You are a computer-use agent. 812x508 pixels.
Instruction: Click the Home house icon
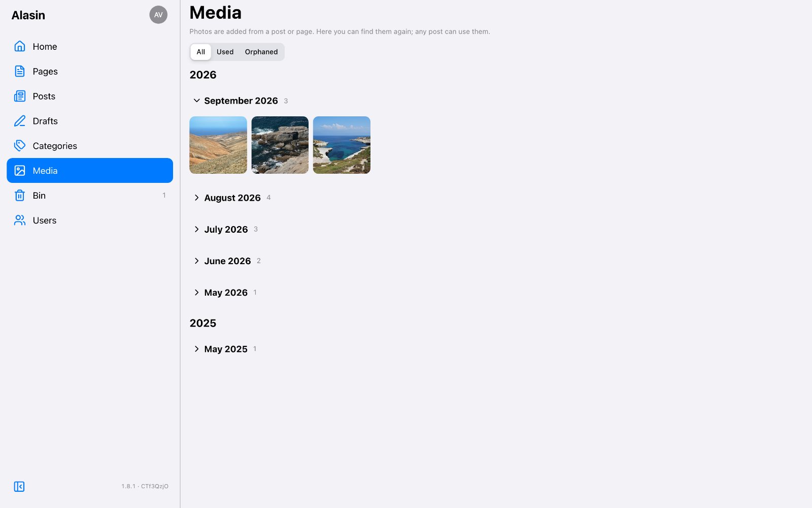point(20,46)
